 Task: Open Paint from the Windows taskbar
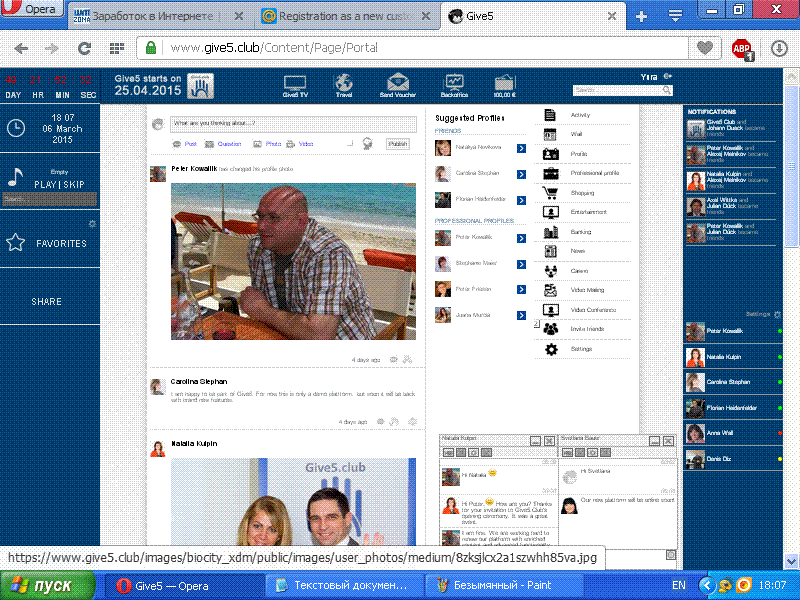[500, 585]
